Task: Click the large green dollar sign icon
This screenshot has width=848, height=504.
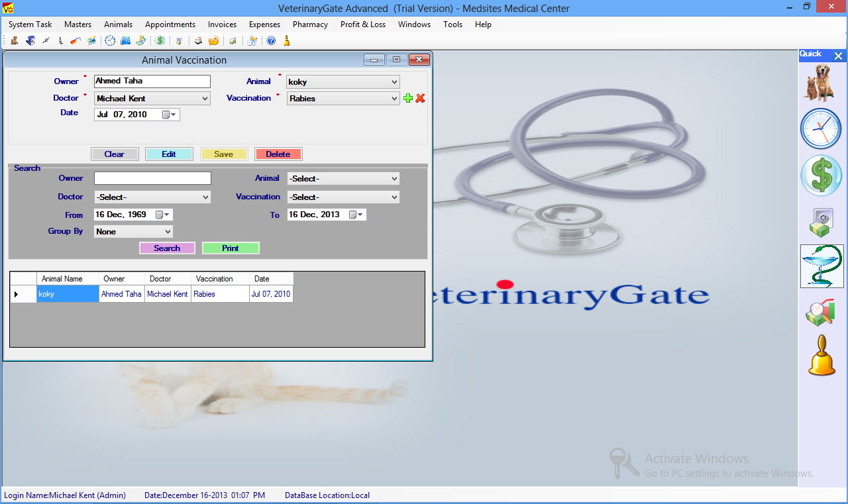Action: point(821,176)
